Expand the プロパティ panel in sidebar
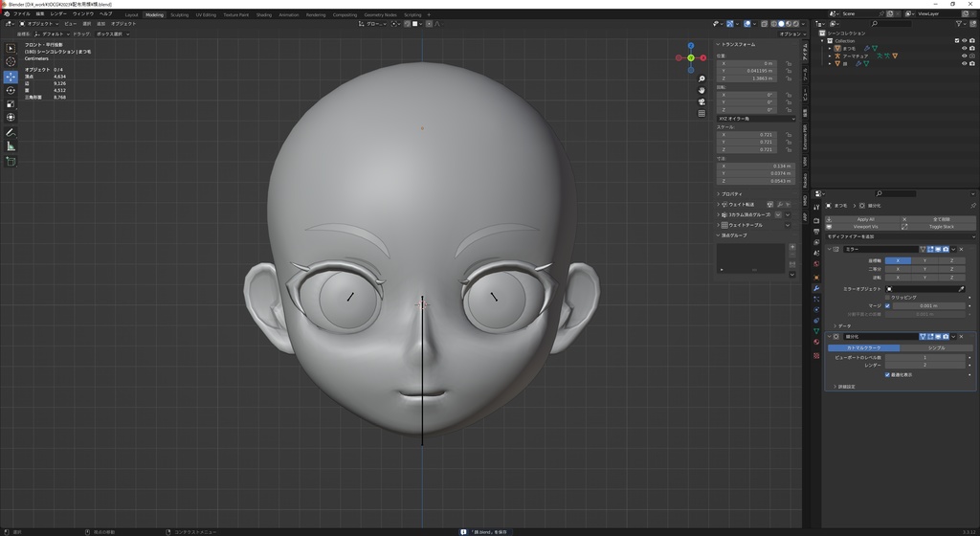This screenshot has height=536, width=980. click(x=732, y=193)
